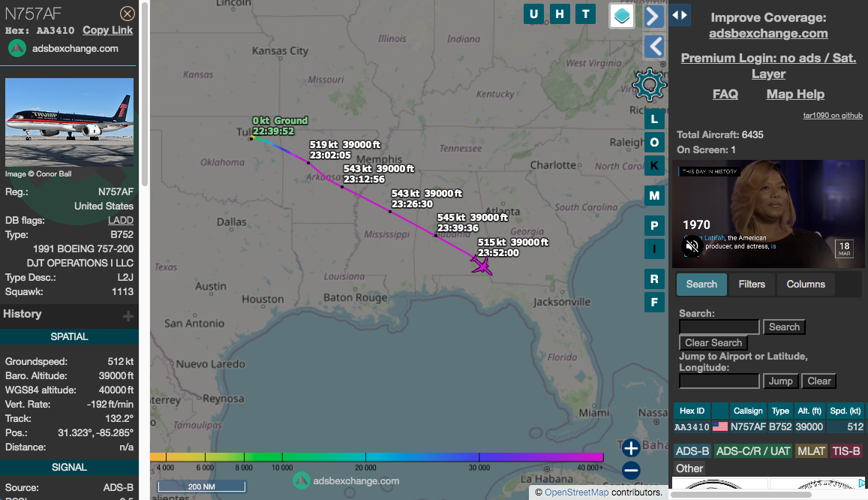Click the US flag icon in aircraft row
Image resolution: width=868 pixels, height=500 pixels.
[x=719, y=426]
